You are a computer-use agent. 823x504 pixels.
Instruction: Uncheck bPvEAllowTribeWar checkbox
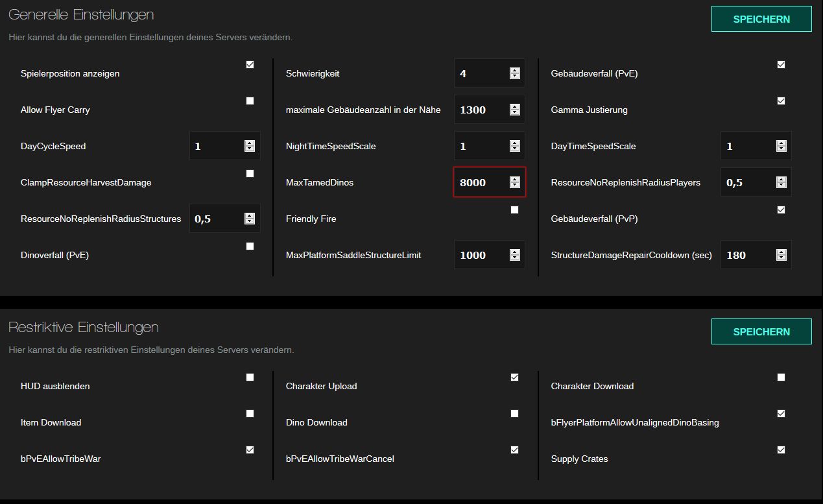pos(250,450)
